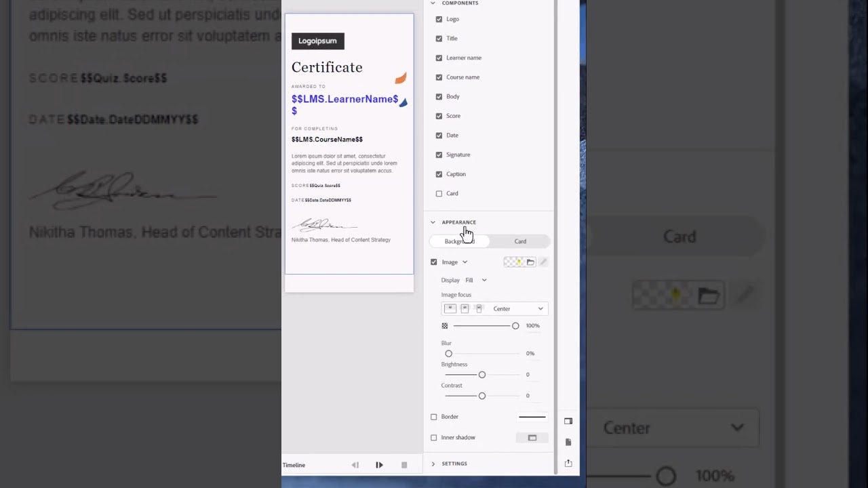Screen dimensions: 868x488
Task: Open the Display Fill dropdown
Action: 476,280
